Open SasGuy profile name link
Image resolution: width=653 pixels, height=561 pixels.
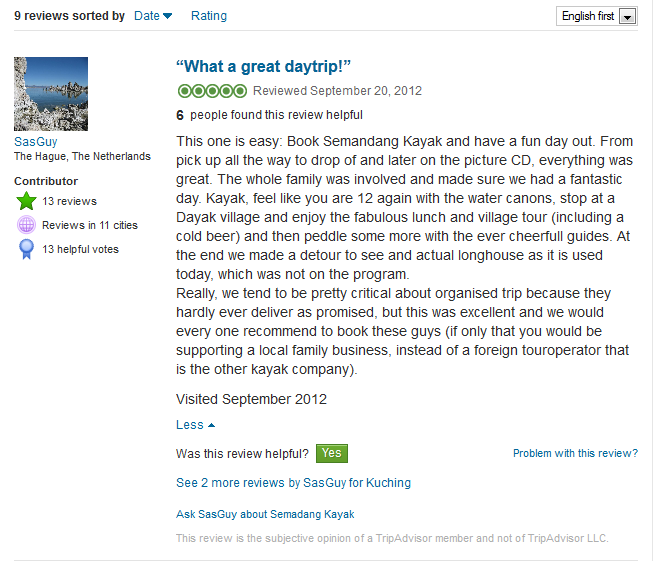pos(36,142)
